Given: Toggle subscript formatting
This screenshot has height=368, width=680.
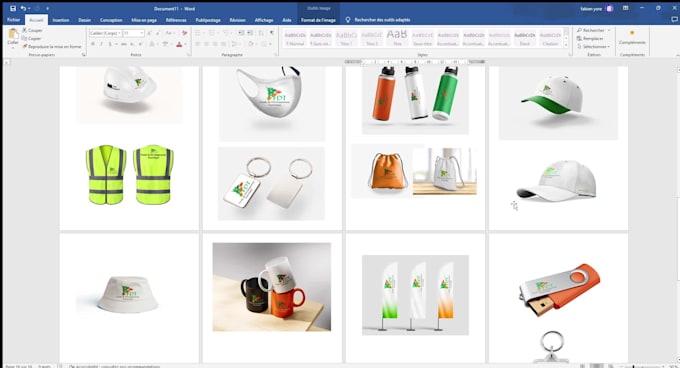Looking at the screenshot, I should click(132, 44).
